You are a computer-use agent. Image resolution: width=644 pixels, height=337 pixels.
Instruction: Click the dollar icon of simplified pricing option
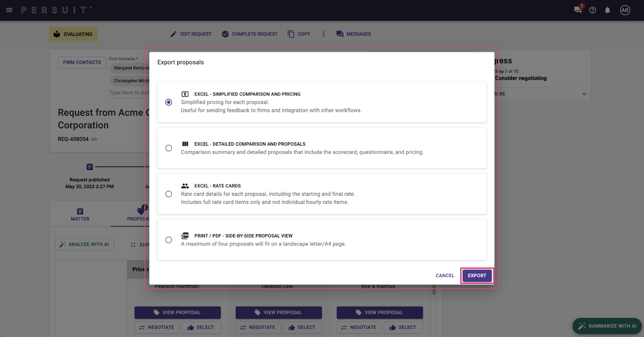[x=185, y=94]
